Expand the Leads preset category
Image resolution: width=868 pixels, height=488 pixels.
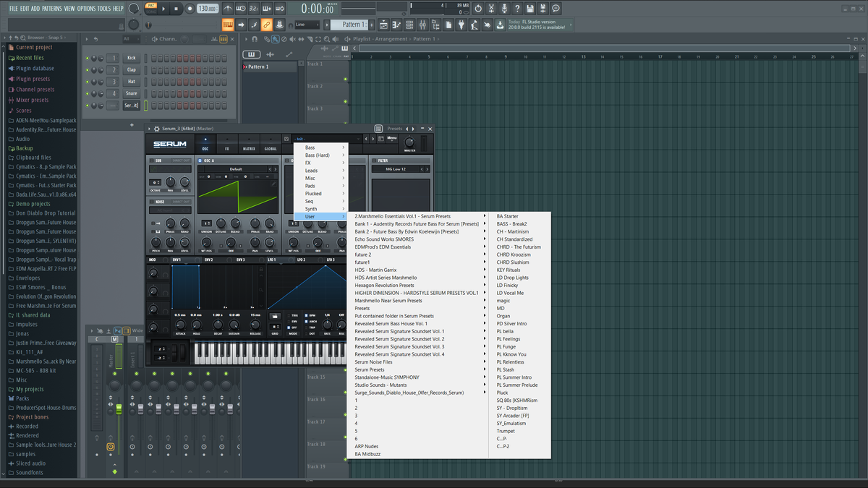pos(321,171)
